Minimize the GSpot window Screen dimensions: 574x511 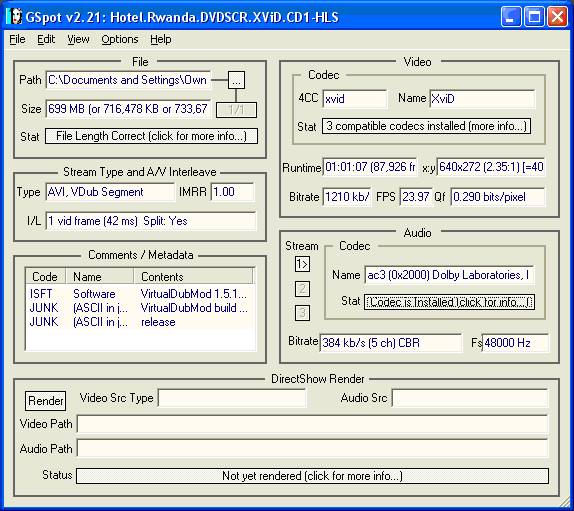[x=511, y=17]
